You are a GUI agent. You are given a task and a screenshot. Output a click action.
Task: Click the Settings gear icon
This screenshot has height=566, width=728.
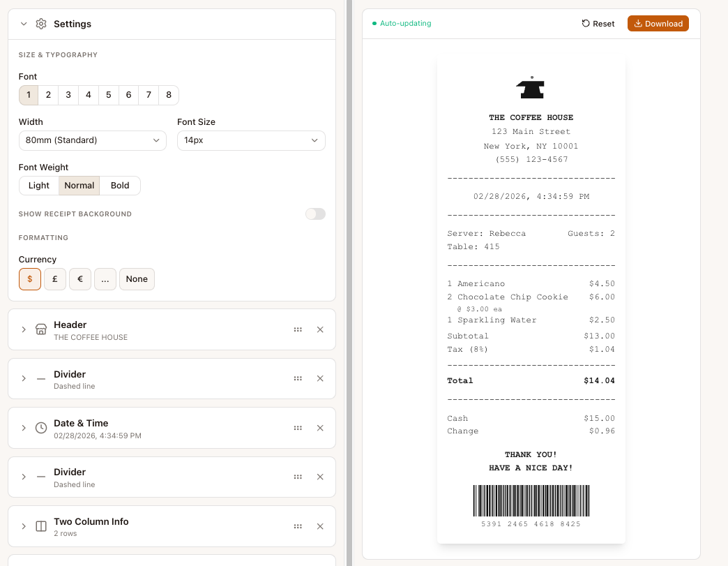tap(41, 24)
